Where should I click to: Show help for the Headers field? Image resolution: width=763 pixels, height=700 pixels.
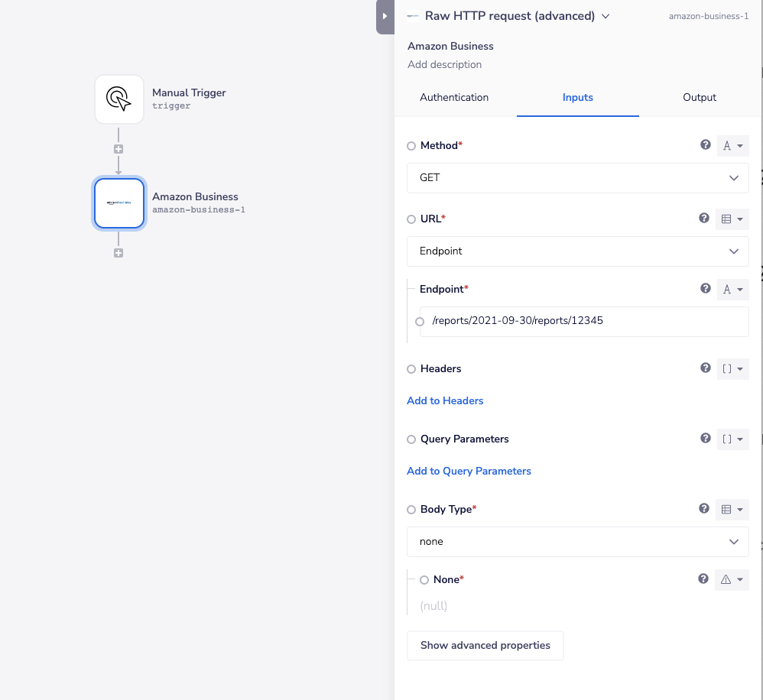tap(706, 368)
